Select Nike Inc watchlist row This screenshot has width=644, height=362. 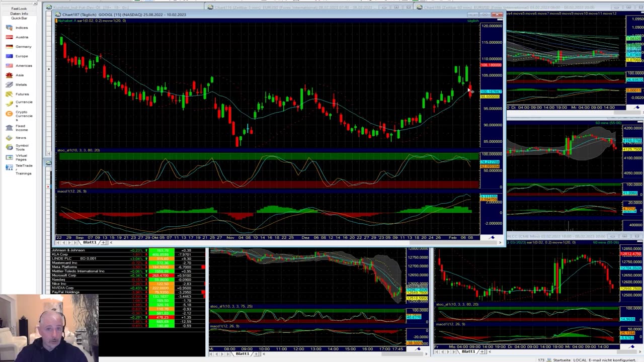(x=128, y=284)
